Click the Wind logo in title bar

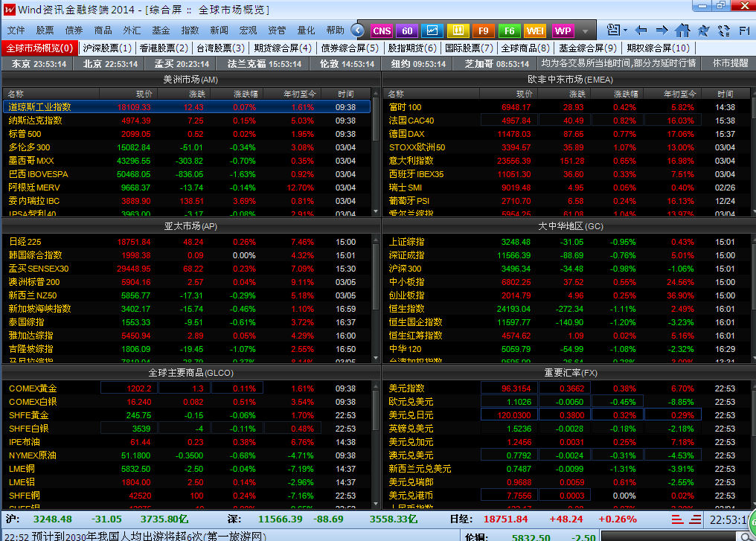point(9,9)
